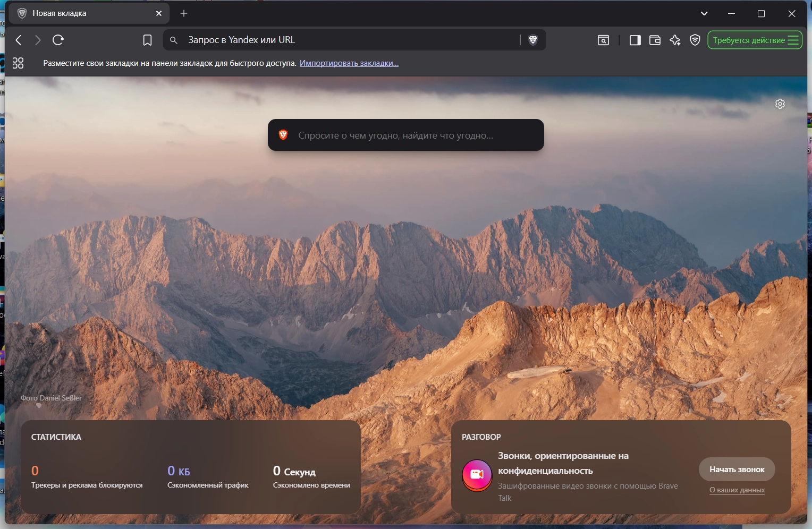Screen dimensions: 812x529
Task: Select the "Новая вкладка" tab
Action: (89, 13)
